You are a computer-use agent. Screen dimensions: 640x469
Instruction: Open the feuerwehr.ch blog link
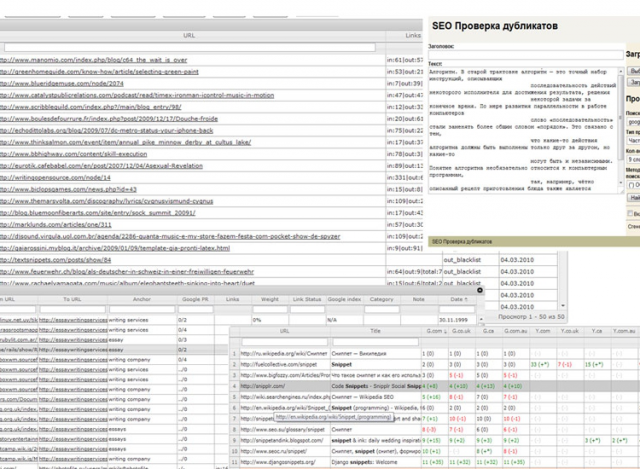tap(127, 271)
